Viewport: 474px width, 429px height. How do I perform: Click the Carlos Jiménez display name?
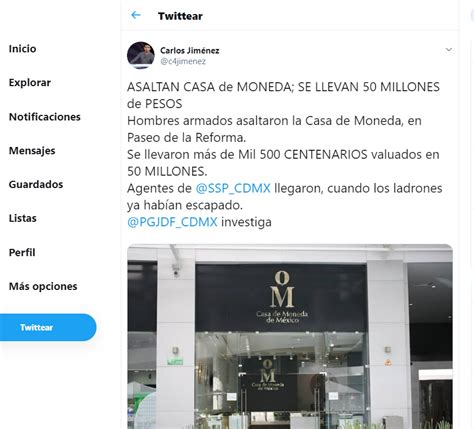pyautogui.click(x=190, y=51)
